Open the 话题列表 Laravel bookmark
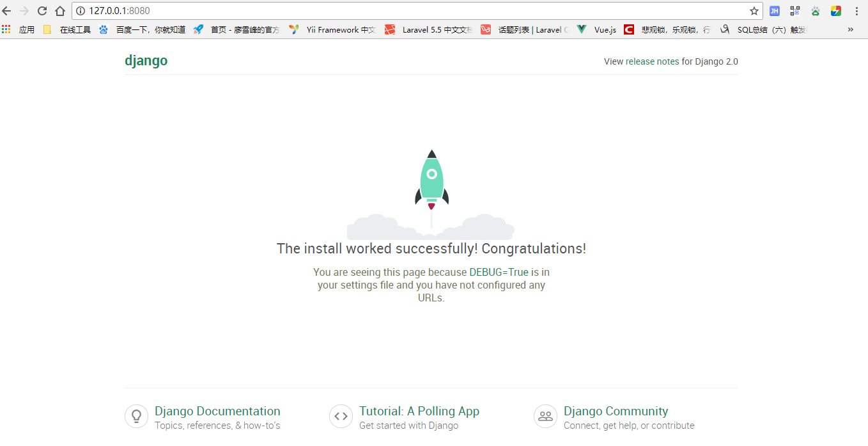The height and width of the screenshot is (446, 868). (524, 29)
